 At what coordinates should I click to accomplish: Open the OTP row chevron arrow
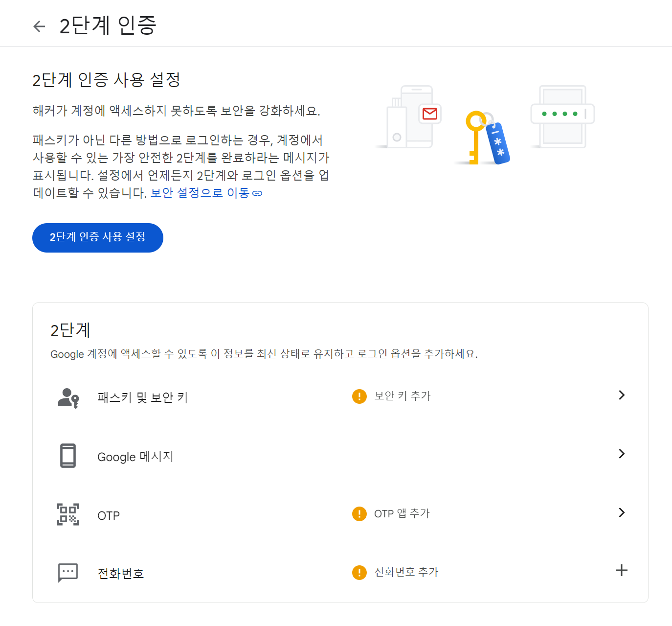click(621, 512)
